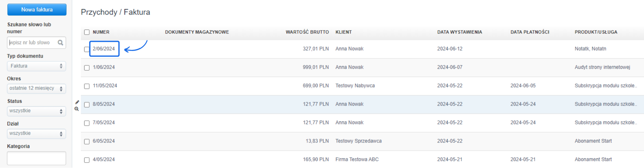644x168 pixels.
Task: Click into the search number or word field
Action: (x=32, y=43)
